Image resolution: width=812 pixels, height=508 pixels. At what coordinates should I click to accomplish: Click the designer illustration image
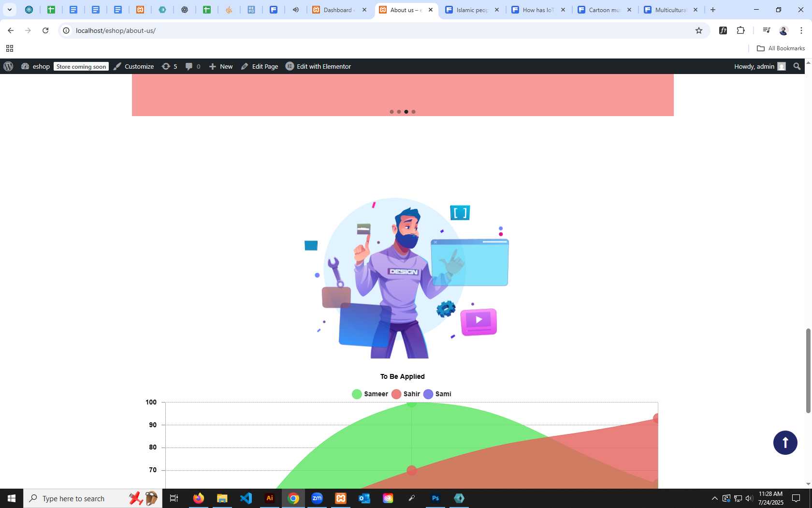[406, 278]
